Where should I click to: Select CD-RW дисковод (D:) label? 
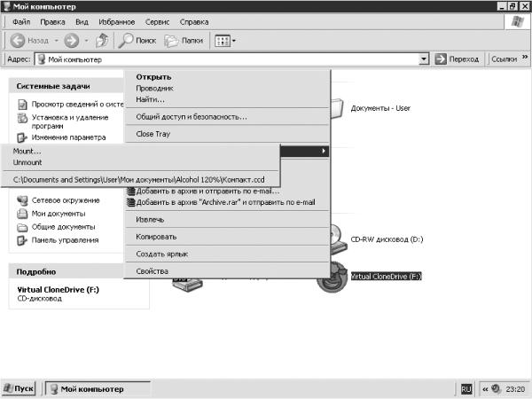click(387, 239)
